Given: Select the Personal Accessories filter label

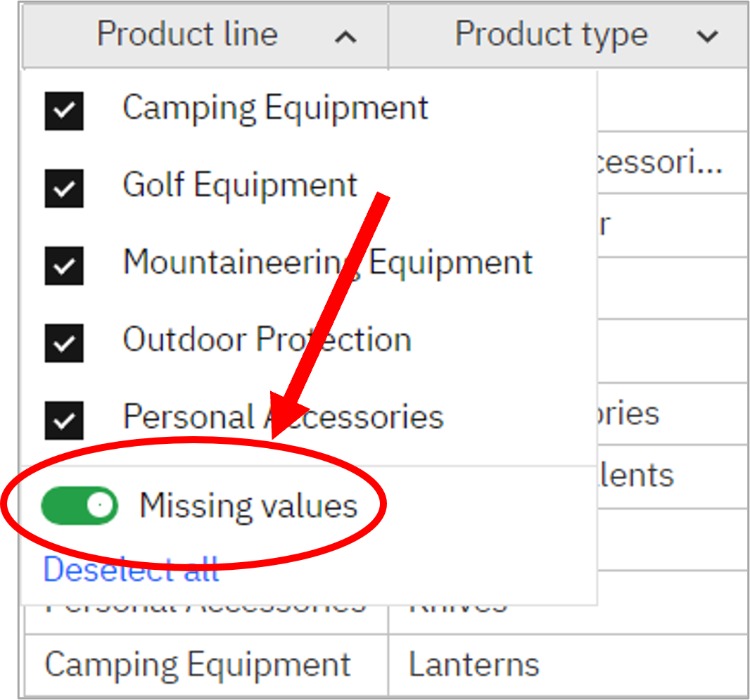Looking at the screenshot, I should (283, 417).
